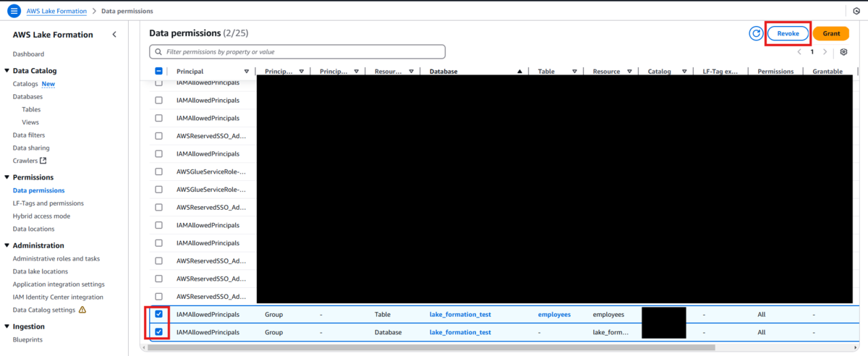
Task: Go to previous page of permissions
Action: coord(799,52)
